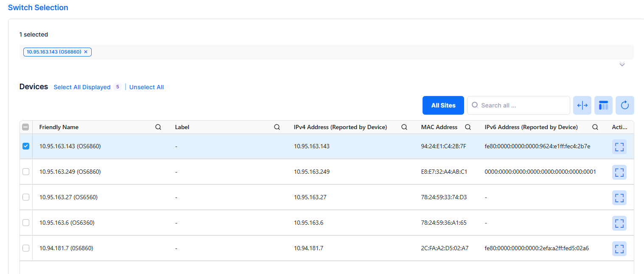Click MAC address E8:E7:32:A4:AB:C1
Screen dimensions: 644x274
pos(444,172)
